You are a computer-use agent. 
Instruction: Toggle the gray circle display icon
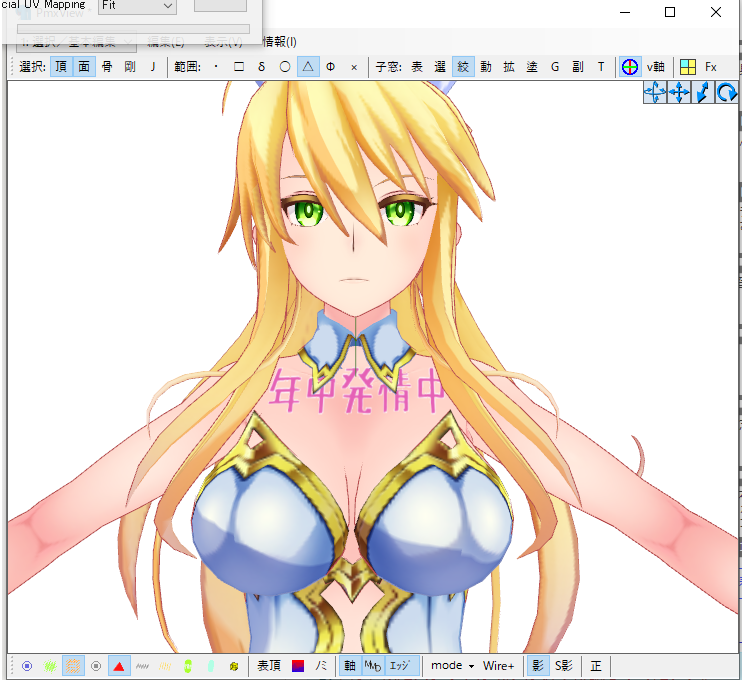coord(96,666)
